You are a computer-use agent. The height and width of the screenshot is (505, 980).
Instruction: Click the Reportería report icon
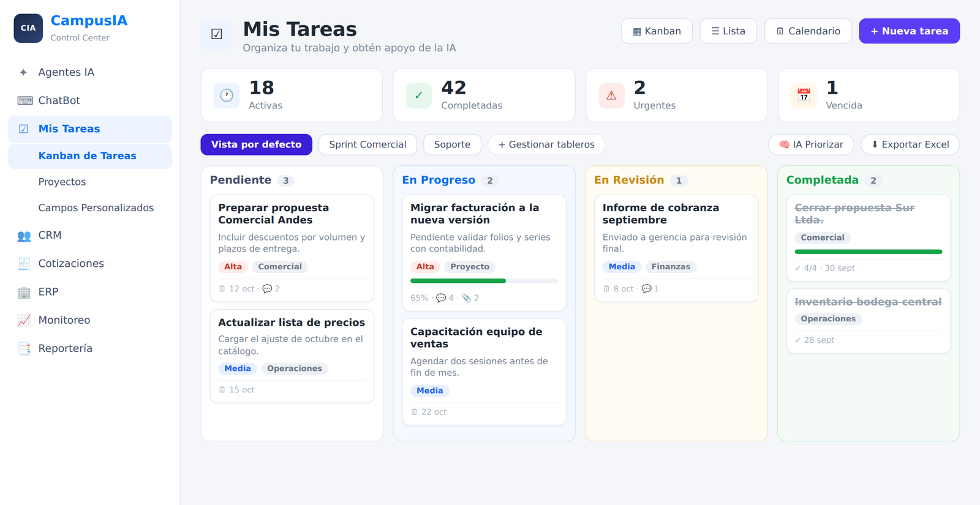point(24,348)
